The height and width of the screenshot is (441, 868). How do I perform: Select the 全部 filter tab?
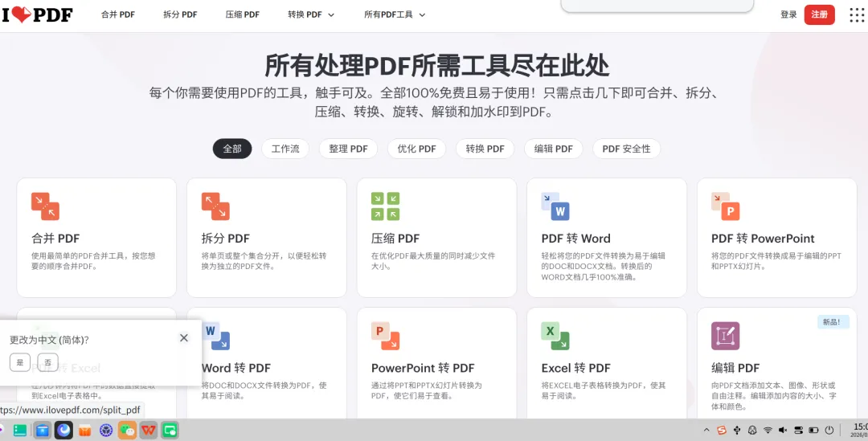tap(232, 149)
